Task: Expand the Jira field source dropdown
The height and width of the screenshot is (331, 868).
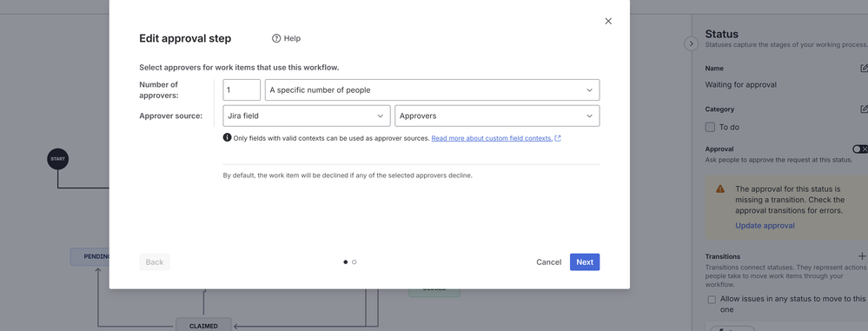Action: pos(307,116)
